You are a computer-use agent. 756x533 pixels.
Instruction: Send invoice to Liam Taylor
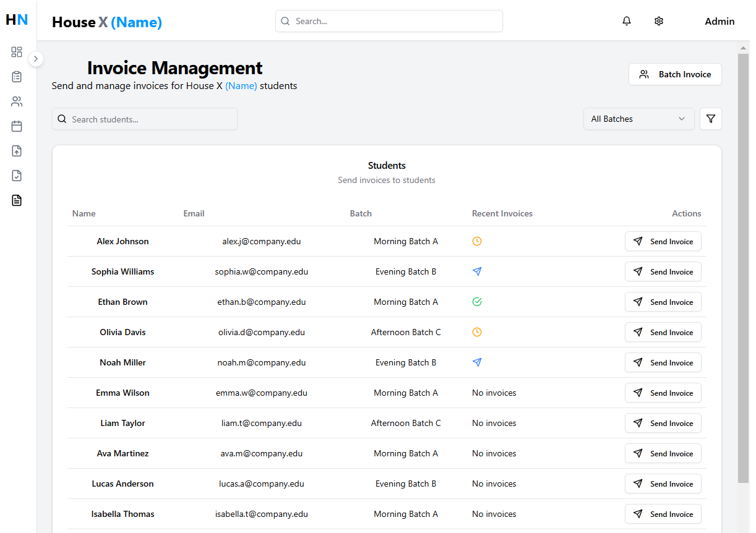pyautogui.click(x=663, y=423)
